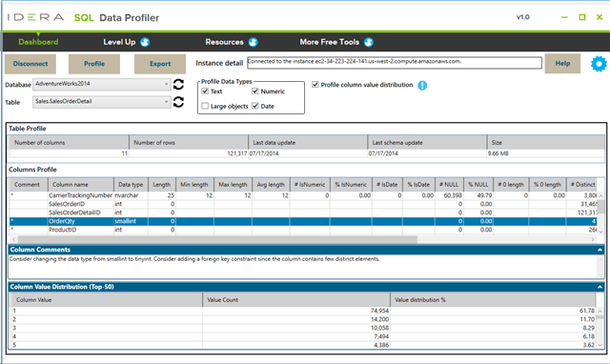
Task: Click the Value distribution % header
Action: [493, 300]
